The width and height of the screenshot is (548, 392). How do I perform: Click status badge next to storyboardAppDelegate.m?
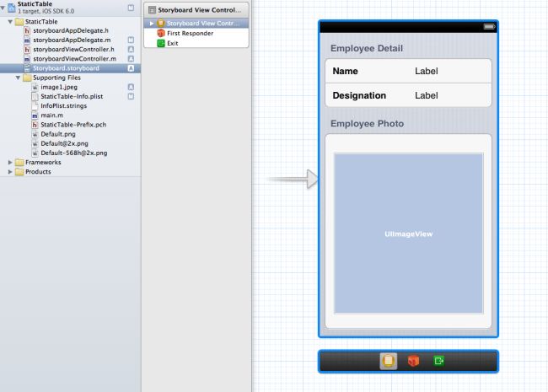[x=131, y=40]
